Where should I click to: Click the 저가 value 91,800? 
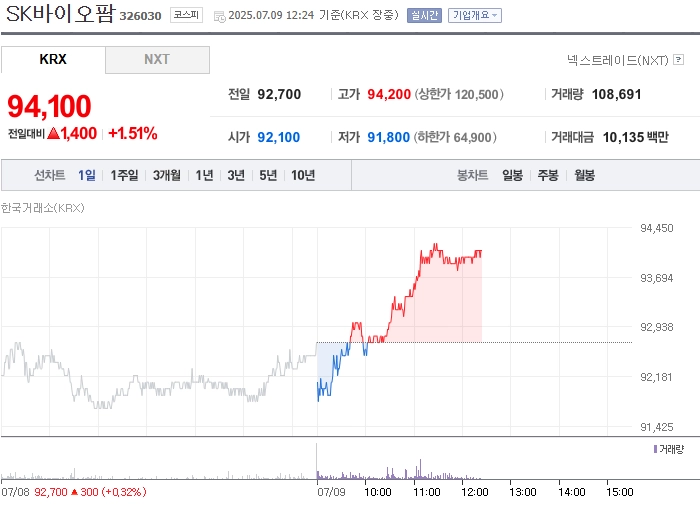coord(388,137)
